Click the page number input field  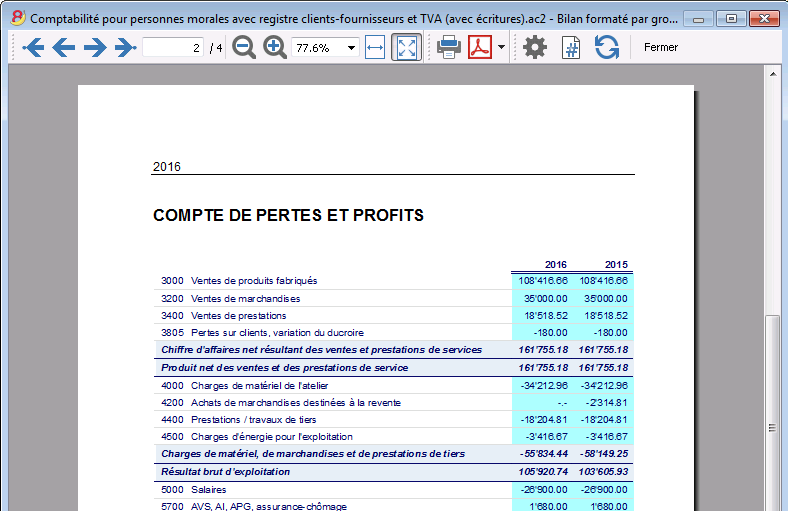173,48
